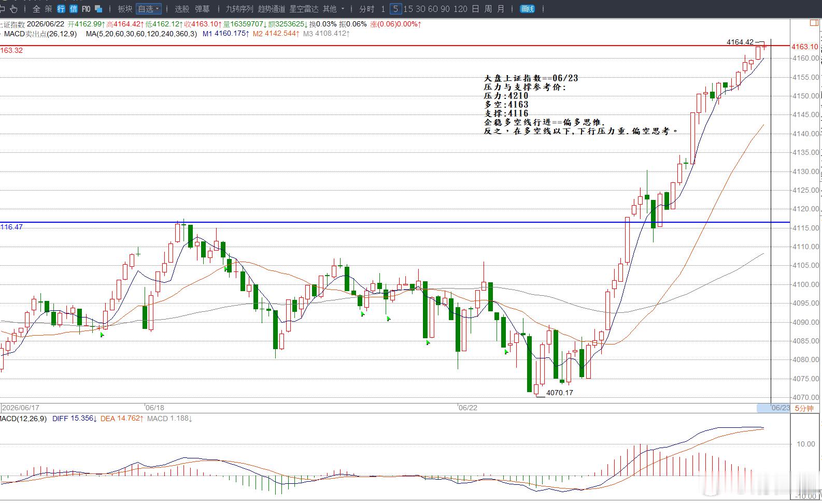Screen dimensions: 822x504
Task: Click the DEA 14.762 value
Action: pyautogui.click(x=121, y=419)
